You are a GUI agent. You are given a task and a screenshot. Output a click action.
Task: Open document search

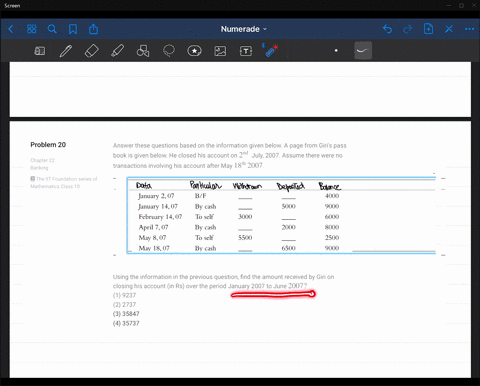52,29
